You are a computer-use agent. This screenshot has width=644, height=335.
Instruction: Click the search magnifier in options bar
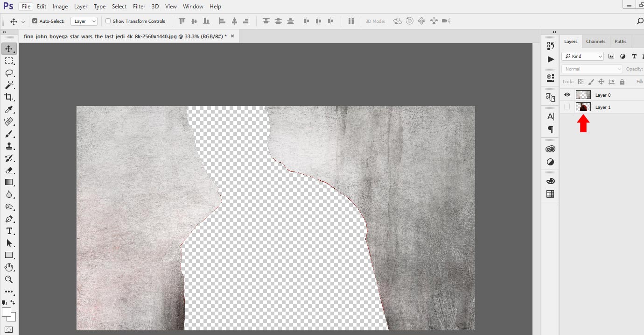[x=640, y=21]
